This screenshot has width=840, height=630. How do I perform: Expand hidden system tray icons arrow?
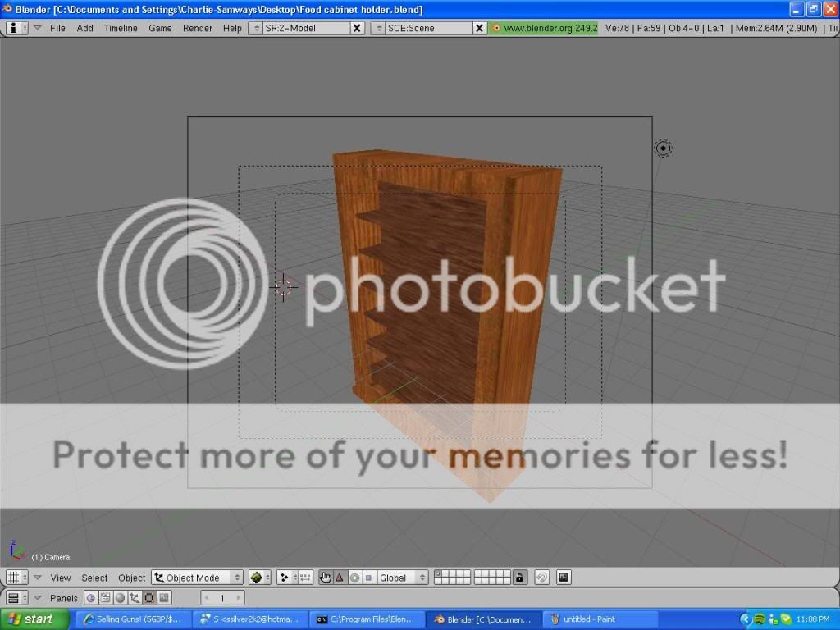click(745, 619)
